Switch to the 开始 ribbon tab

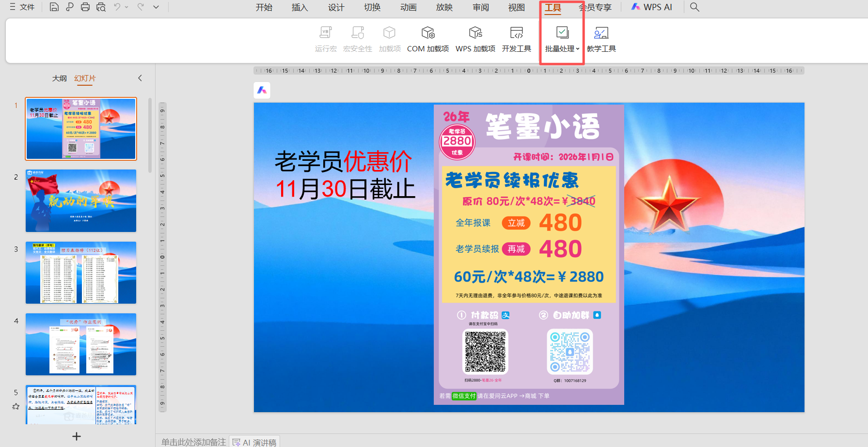pos(264,7)
